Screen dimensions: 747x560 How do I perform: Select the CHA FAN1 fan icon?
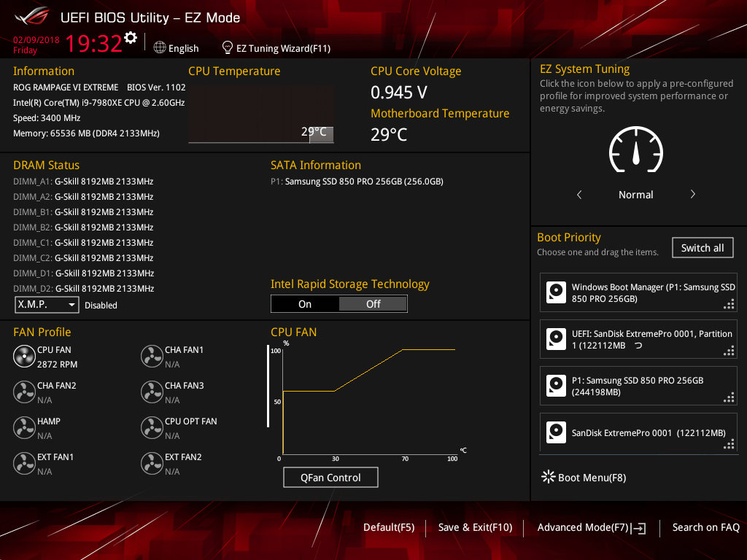152,356
